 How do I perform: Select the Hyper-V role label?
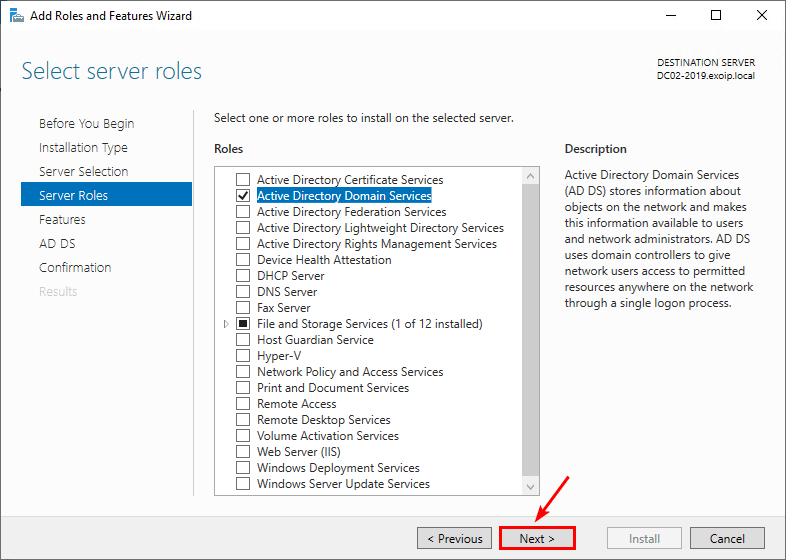[279, 356]
